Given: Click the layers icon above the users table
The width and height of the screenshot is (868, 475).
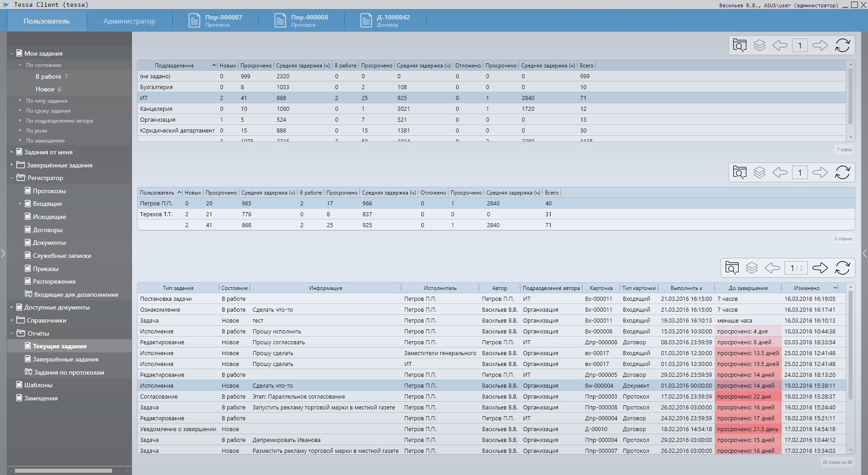Looking at the screenshot, I should coord(759,172).
